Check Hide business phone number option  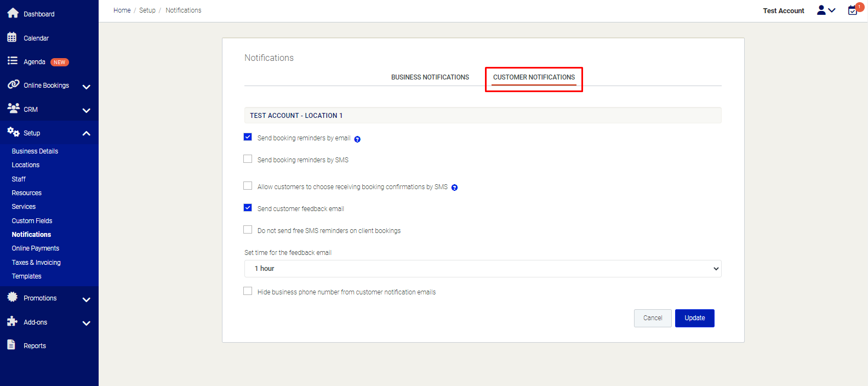tap(248, 291)
